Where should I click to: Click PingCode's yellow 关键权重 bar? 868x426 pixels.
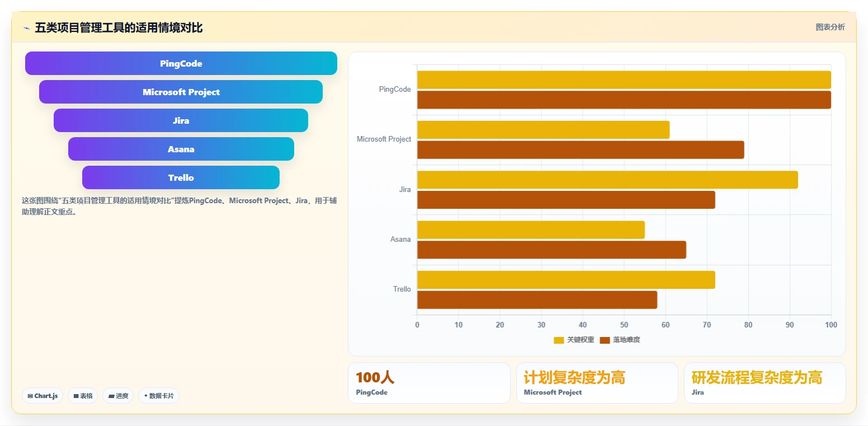pos(624,79)
